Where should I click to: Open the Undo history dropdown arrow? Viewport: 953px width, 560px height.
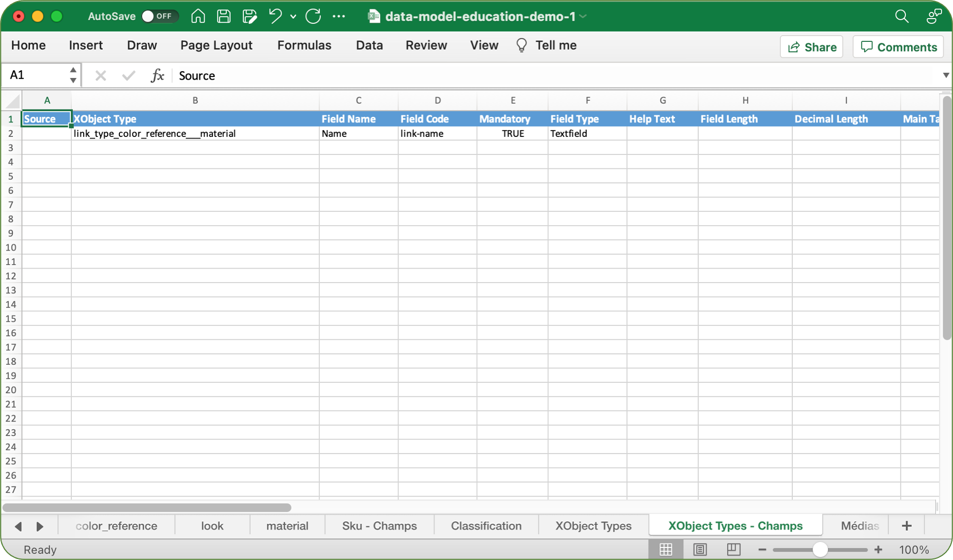(293, 17)
